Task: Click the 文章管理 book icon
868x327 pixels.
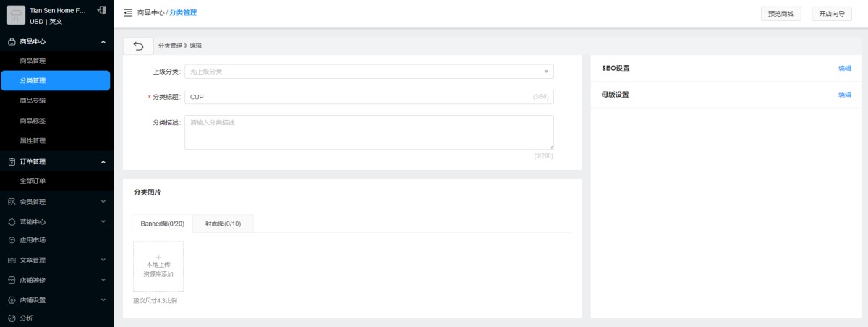Action: point(12,260)
